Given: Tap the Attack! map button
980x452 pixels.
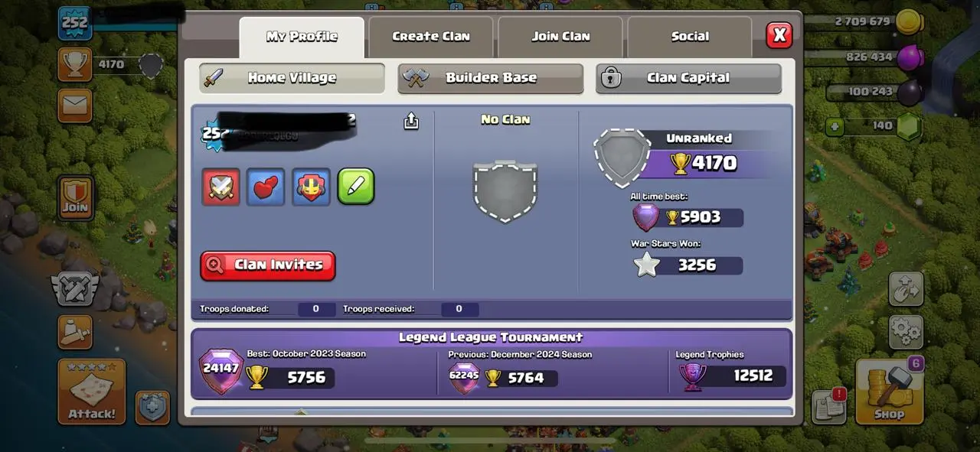Looking at the screenshot, I should tap(92, 392).
